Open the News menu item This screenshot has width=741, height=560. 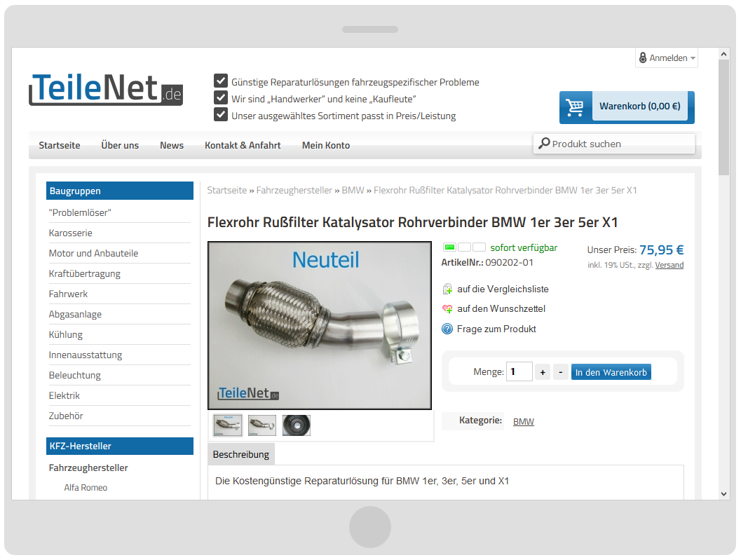(x=172, y=146)
